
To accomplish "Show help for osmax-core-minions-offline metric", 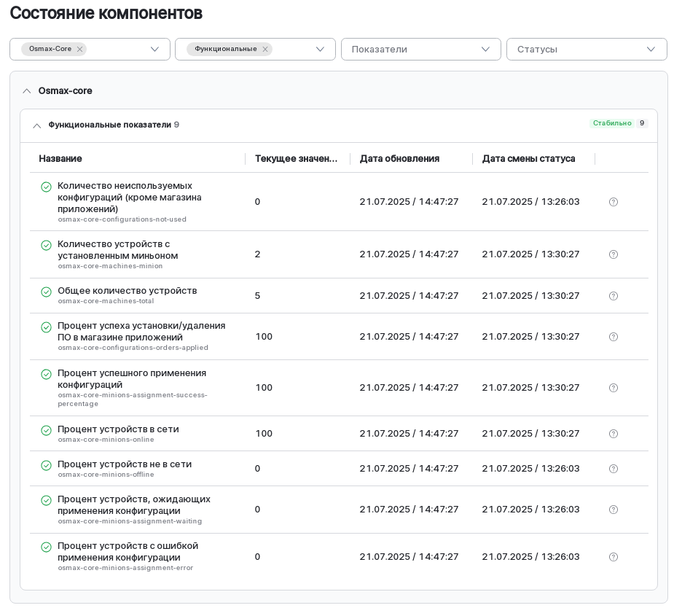I will [613, 469].
